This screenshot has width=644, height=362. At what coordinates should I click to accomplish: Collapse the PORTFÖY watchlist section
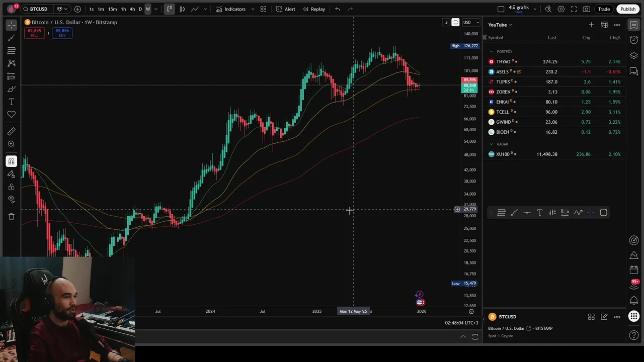(x=492, y=51)
